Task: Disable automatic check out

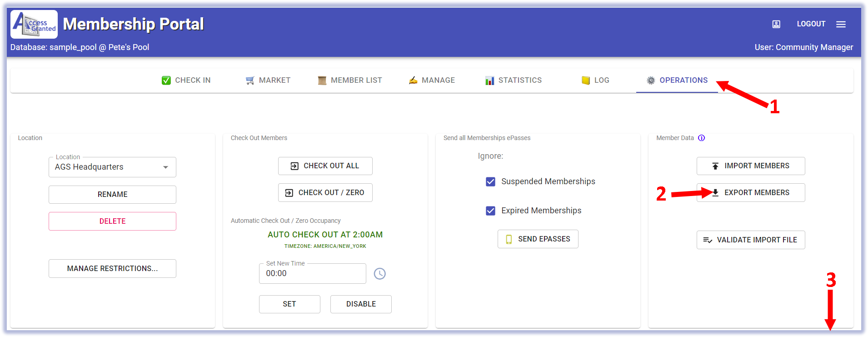Action: (x=361, y=304)
